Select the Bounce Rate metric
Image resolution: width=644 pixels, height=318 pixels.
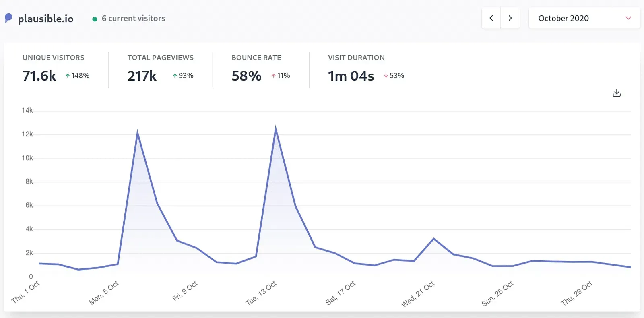[x=256, y=58]
